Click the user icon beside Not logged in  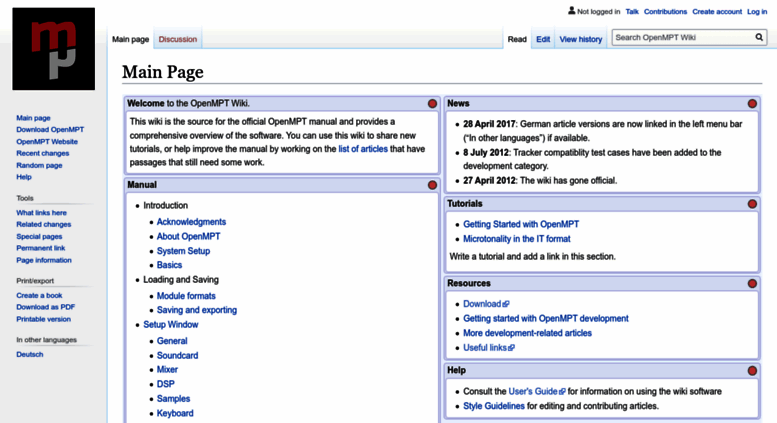coord(571,10)
